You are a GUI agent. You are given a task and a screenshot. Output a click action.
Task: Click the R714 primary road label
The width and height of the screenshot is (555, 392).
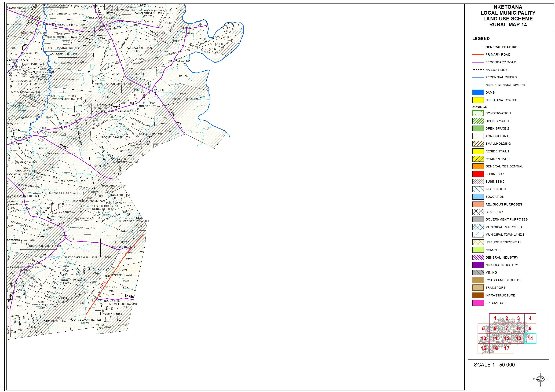click(103, 284)
